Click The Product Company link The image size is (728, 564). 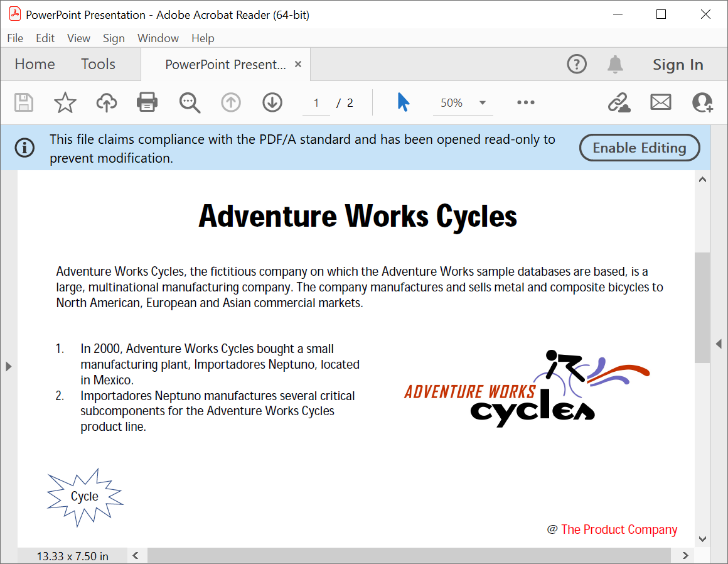(x=619, y=529)
